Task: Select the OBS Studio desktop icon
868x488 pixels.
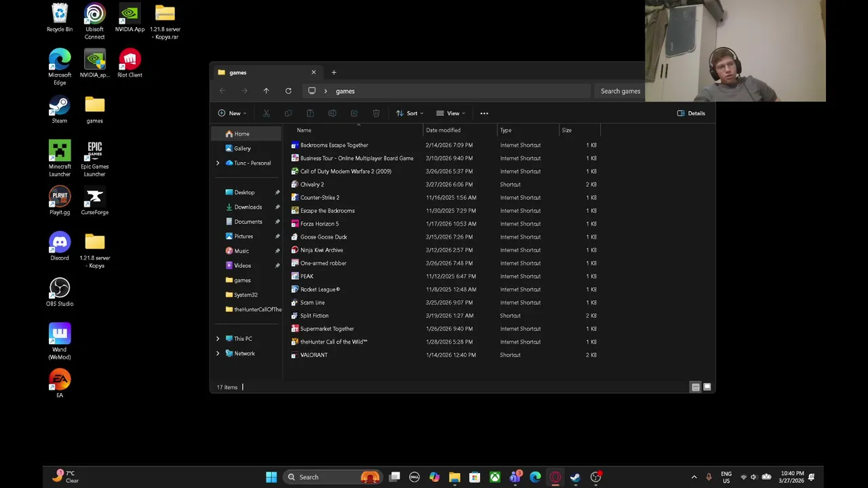Action: pos(60,293)
